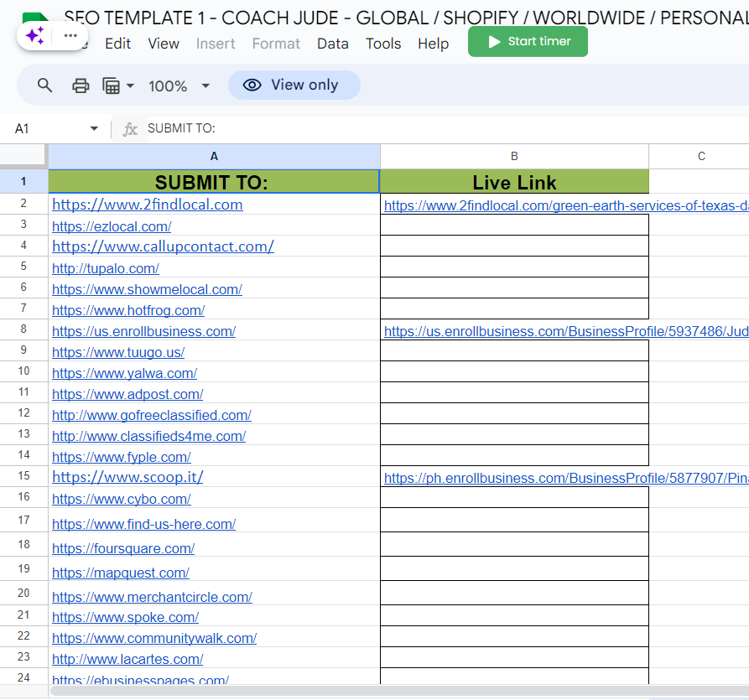This screenshot has width=749, height=700.
Task: Open the https://ezlocal.com/ link
Action: pyautogui.click(x=112, y=226)
